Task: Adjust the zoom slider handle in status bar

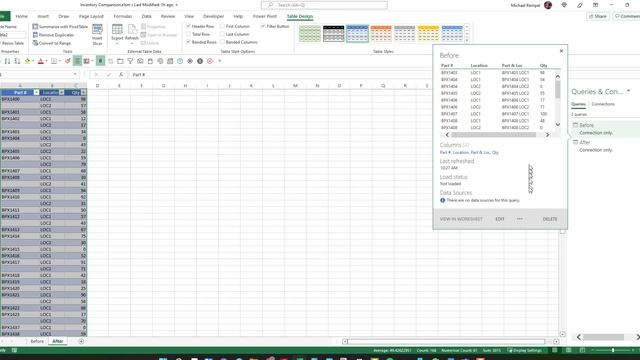Action: (x=613, y=350)
